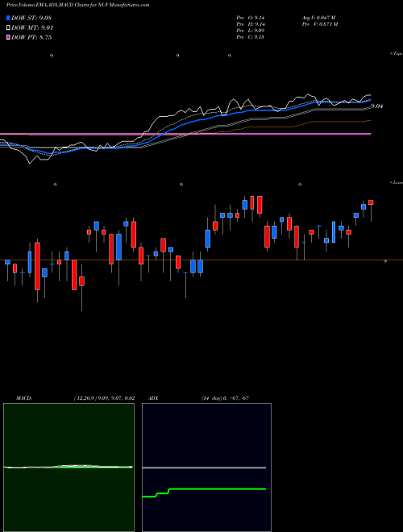
Task: Click the green ADX line in ADX panel
Action: tap(204, 492)
